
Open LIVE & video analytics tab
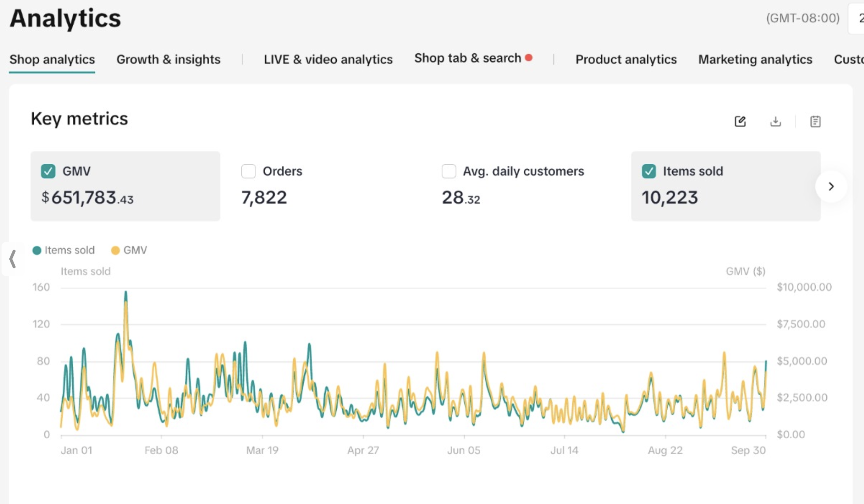coord(328,59)
